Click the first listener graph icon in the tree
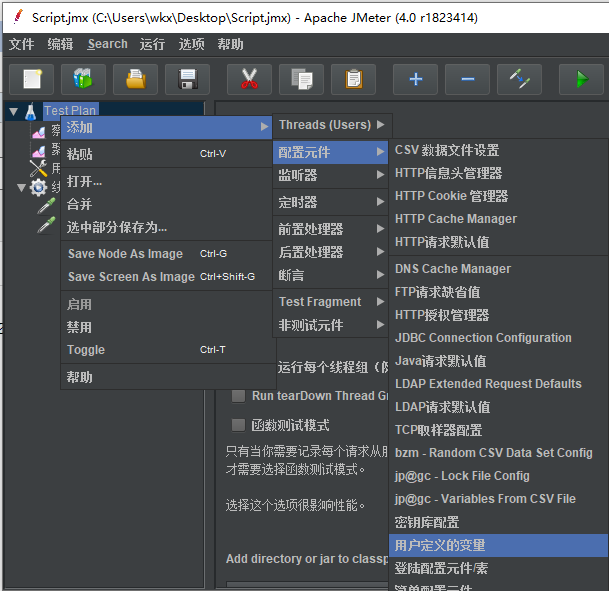609x591 pixels. pos(38,132)
